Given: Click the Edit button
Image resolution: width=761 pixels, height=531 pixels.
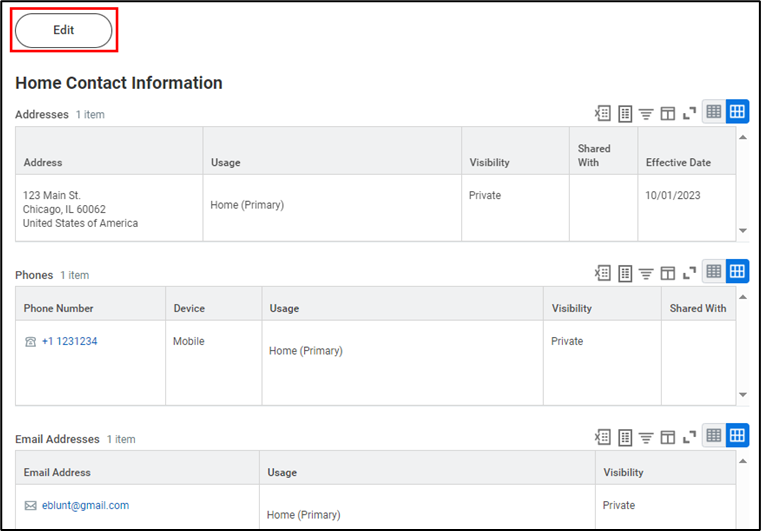Looking at the screenshot, I should (64, 30).
